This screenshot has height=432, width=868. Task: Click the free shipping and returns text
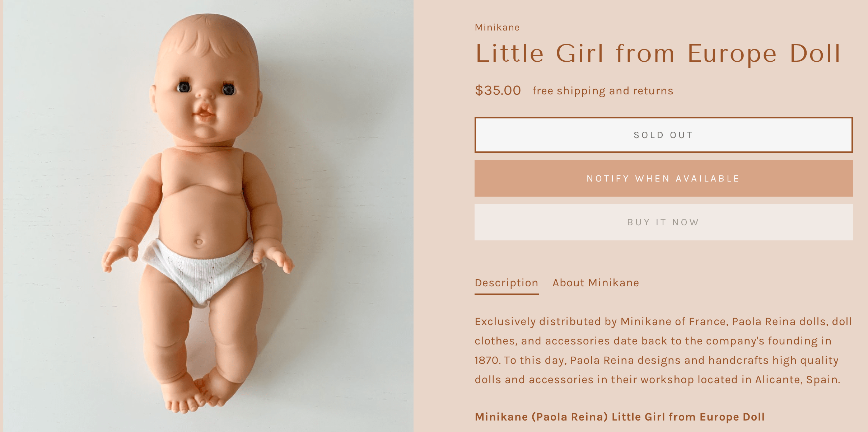[603, 91]
